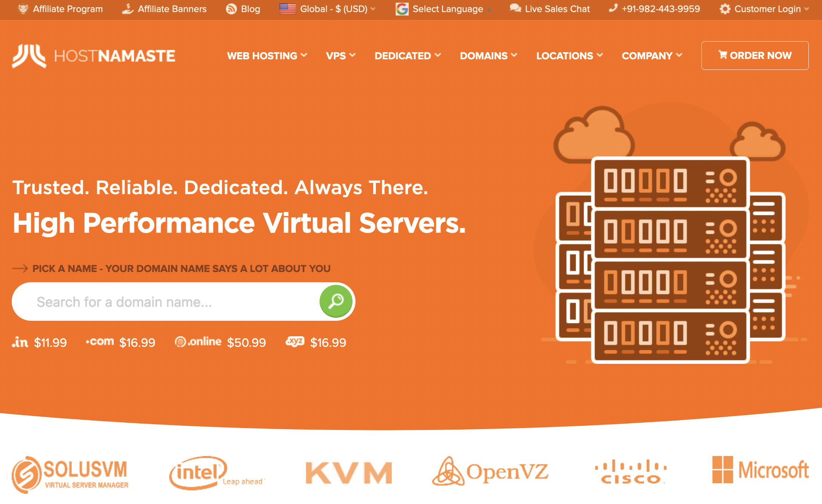Click the phone handset icon
822x504 pixels.
(613, 8)
